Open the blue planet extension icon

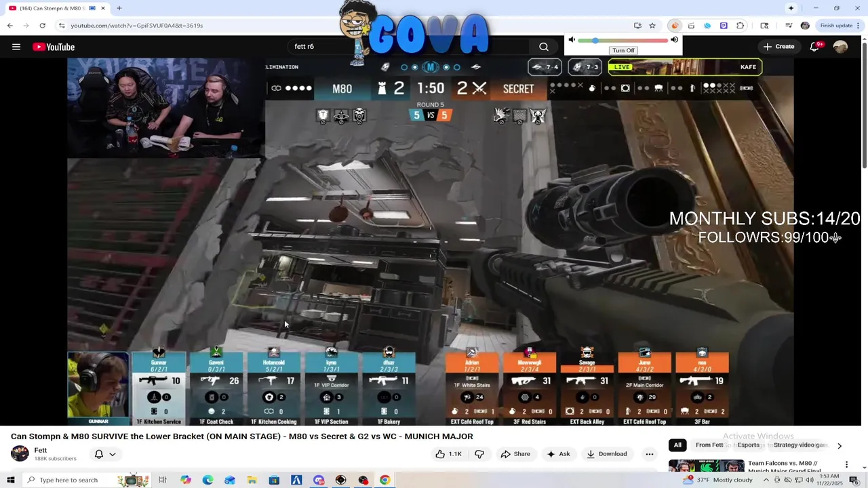click(707, 26)
